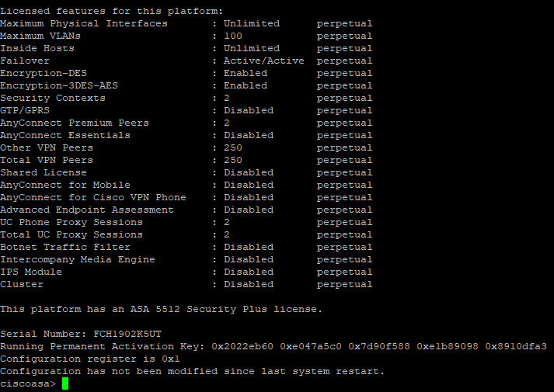The width and height of the screenshot is (554, 392).
Task: Click the 'Security Contexts' feature label
Action: 53,98
